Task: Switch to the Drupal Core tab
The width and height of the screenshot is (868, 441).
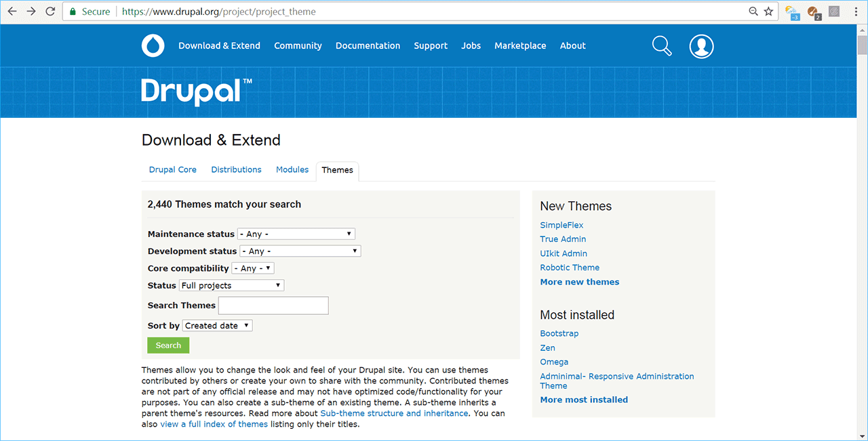Action: [x=173, y=169]
